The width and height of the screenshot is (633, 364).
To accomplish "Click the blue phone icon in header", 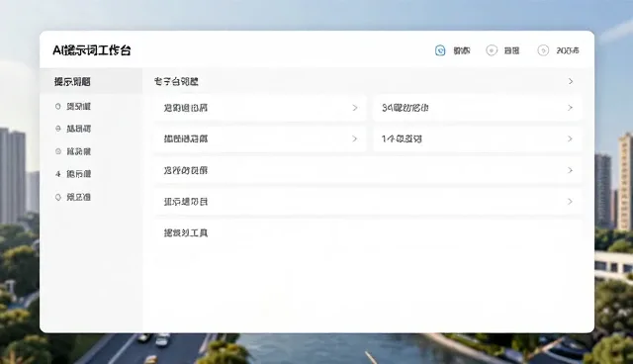I will pos(440,50).
